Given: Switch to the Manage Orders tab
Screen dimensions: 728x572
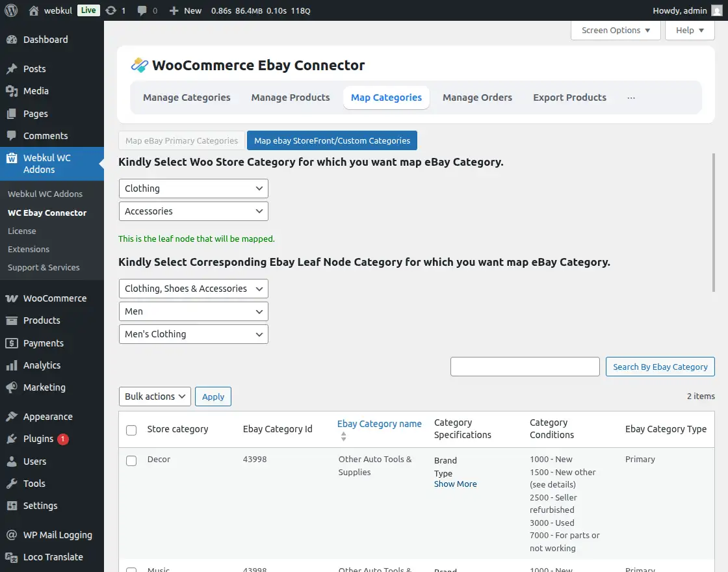Looking at the screenshot, I should [477, 97].
